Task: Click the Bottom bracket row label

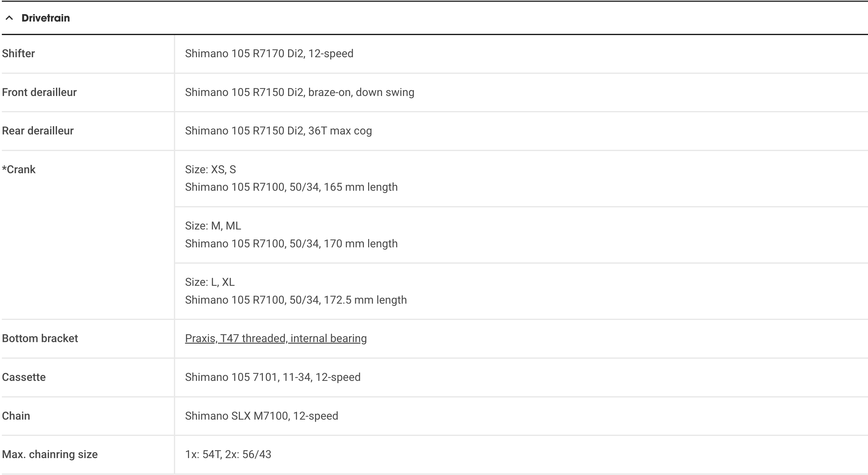Action: coord(40,338)
